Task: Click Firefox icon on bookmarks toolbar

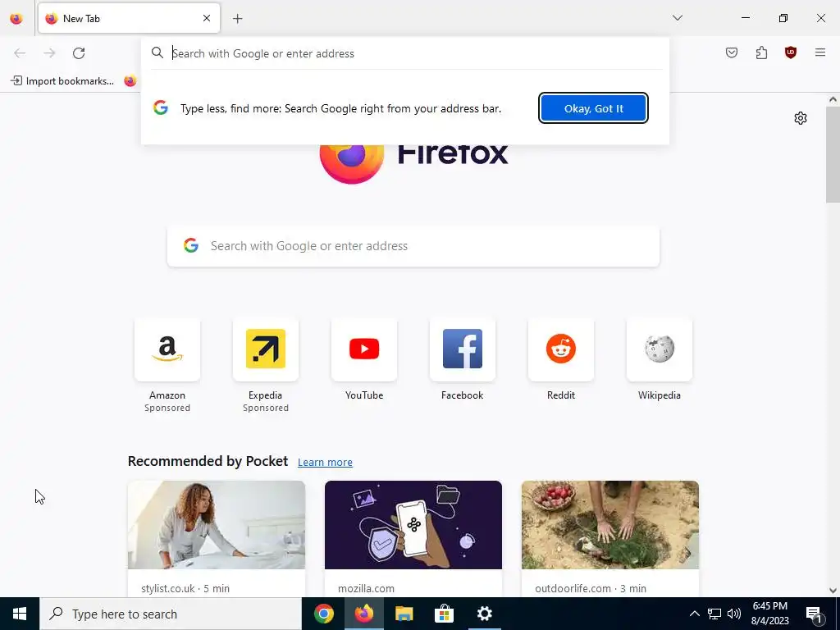Action: [130, 81]
